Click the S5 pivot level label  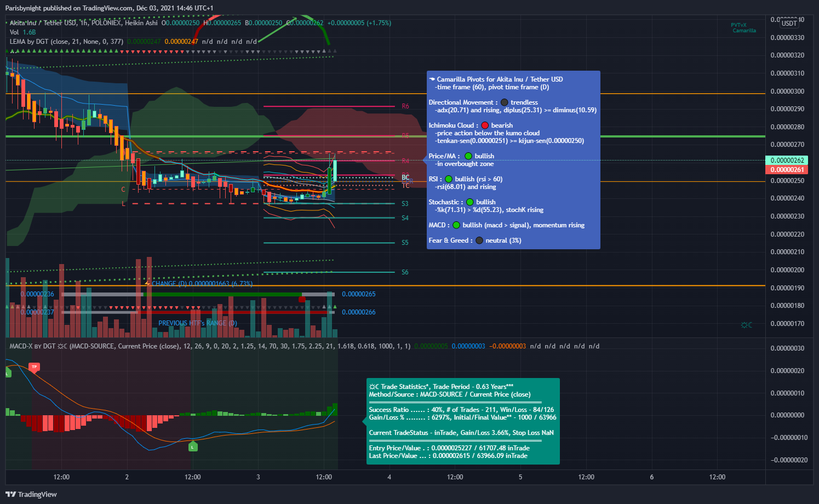pos(405,243)
